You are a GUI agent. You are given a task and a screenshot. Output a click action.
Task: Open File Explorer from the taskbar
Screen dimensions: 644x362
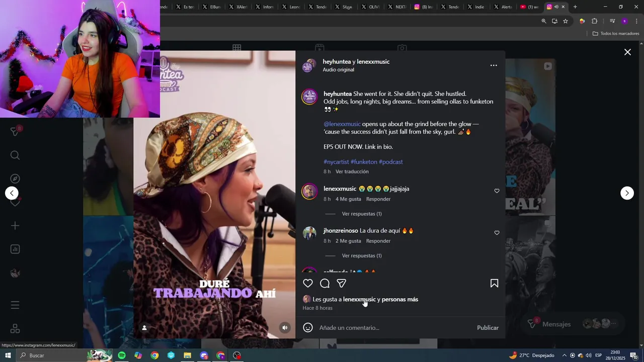coord(188,355)
